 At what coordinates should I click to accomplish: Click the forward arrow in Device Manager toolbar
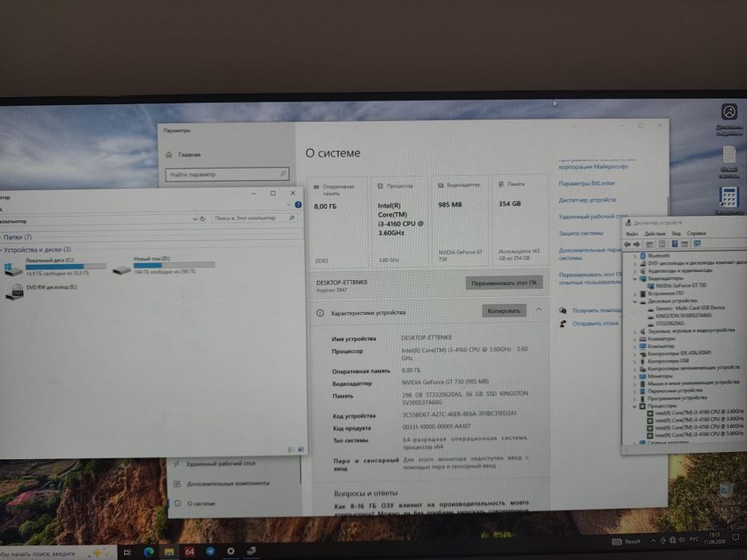click(x=637, y=244)
